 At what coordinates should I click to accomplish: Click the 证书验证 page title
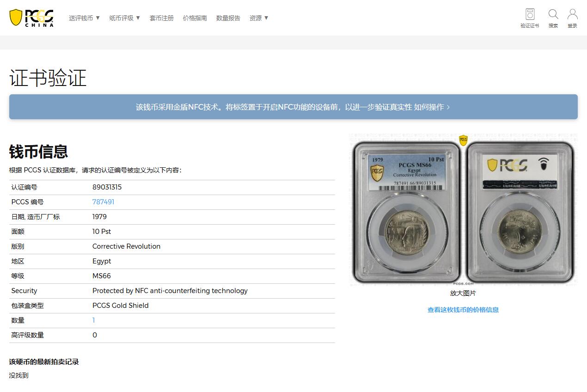pyautogui.click(x=48, y=78)
